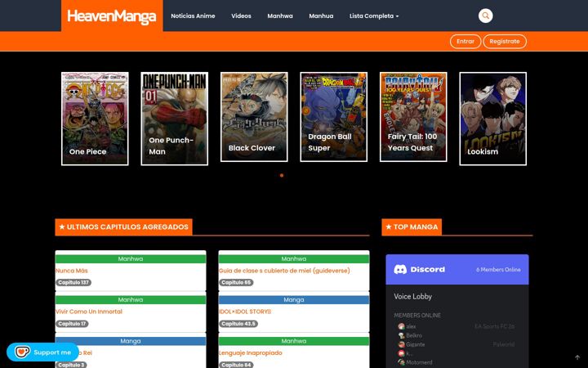
Task: Open the search magnifier icon
Action: coord(485,16)
